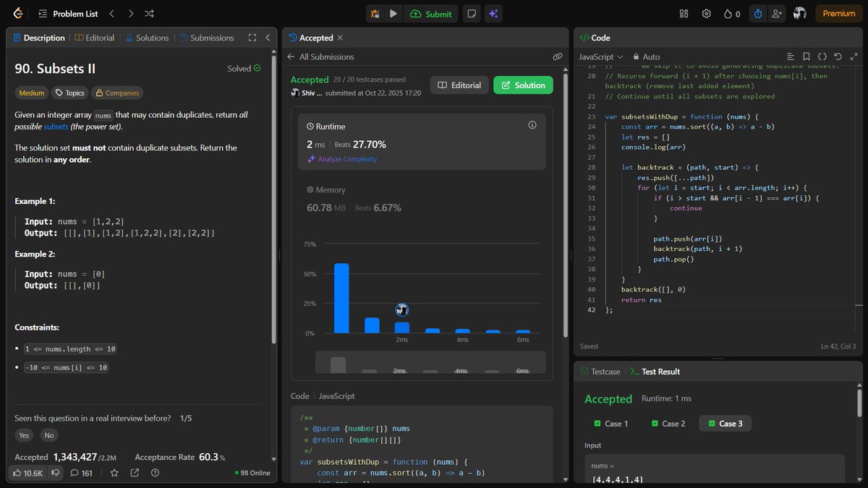868x488 pixels.
Task: Pick a random problem with shuffle icon
Action: pos(149,13)
